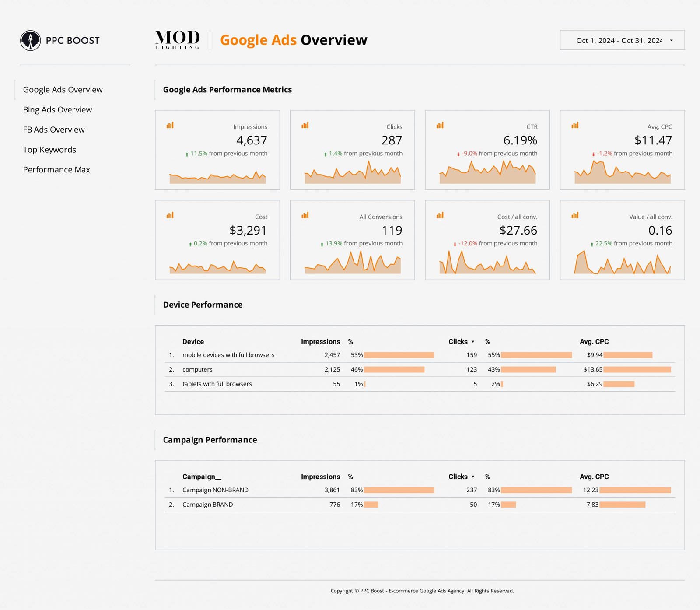Go to Top Keywords page
Viewport: 700px width, 610px height.
tap(49, 150)
